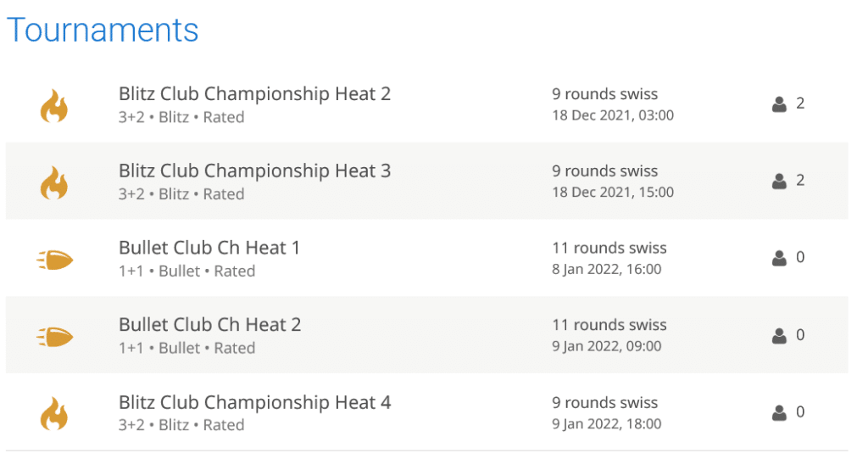The width and height of the screenshot is (868, 470).
Task: Click the player icon in Blitz Heat 2 row
Action: [x=779, y=104]
